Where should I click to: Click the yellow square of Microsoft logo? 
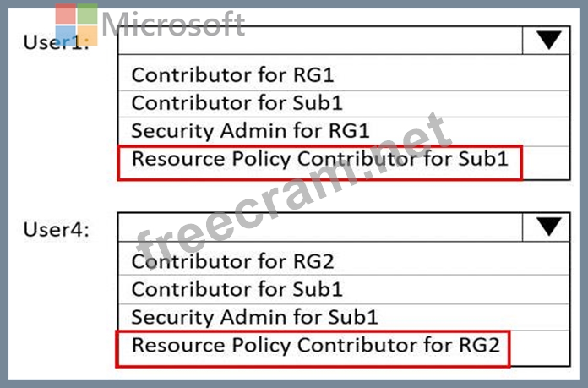[87, 35]
